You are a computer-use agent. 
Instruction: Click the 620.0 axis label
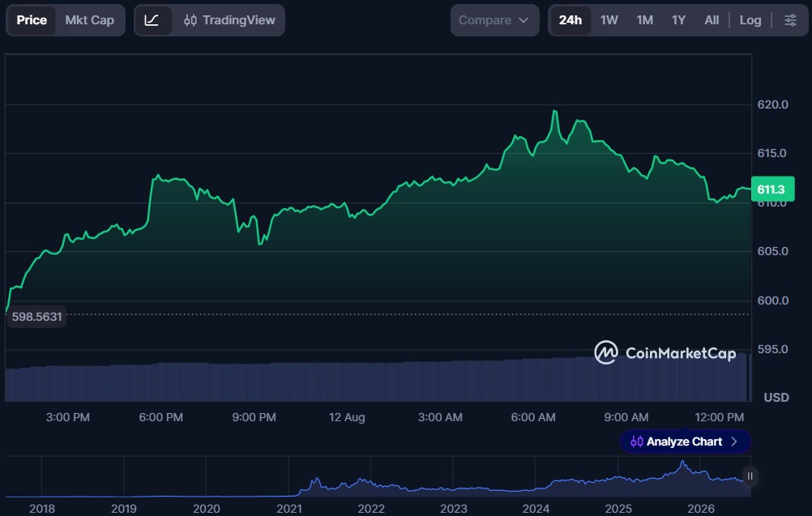[x=772, y=104]
